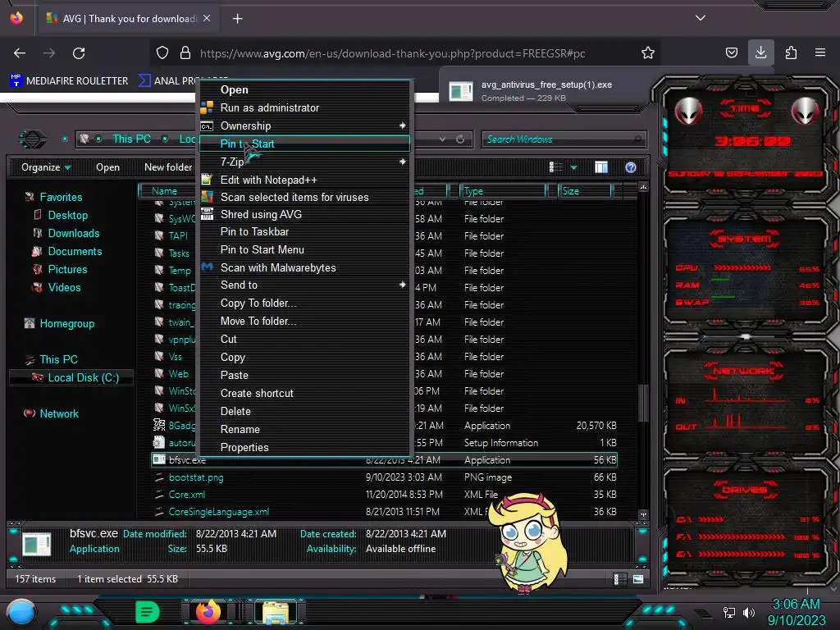840x630 pixels.
Task: Open MEDIAFIRE ROULETTER bookmark
Action: (69, 81)
